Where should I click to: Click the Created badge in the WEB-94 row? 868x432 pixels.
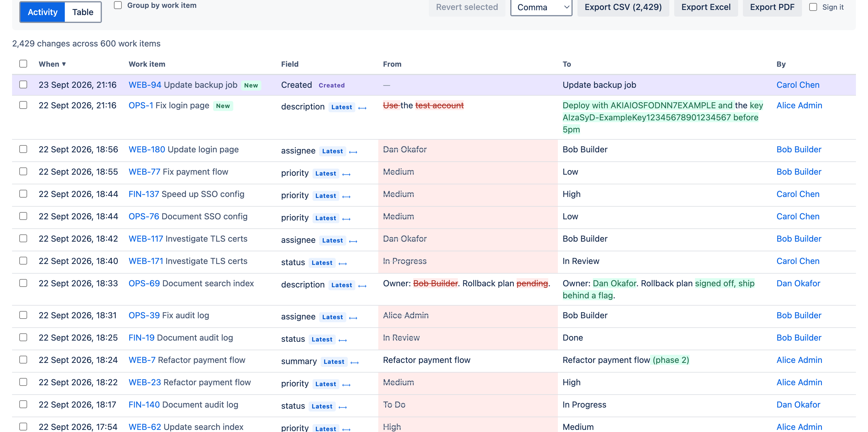pos(332,85)
